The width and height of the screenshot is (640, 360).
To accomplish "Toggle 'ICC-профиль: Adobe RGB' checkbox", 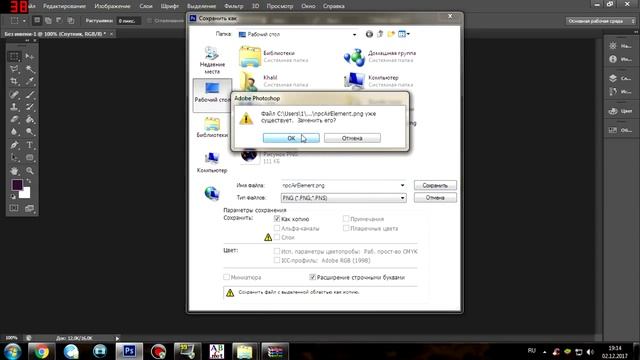I will coord(277,260).
